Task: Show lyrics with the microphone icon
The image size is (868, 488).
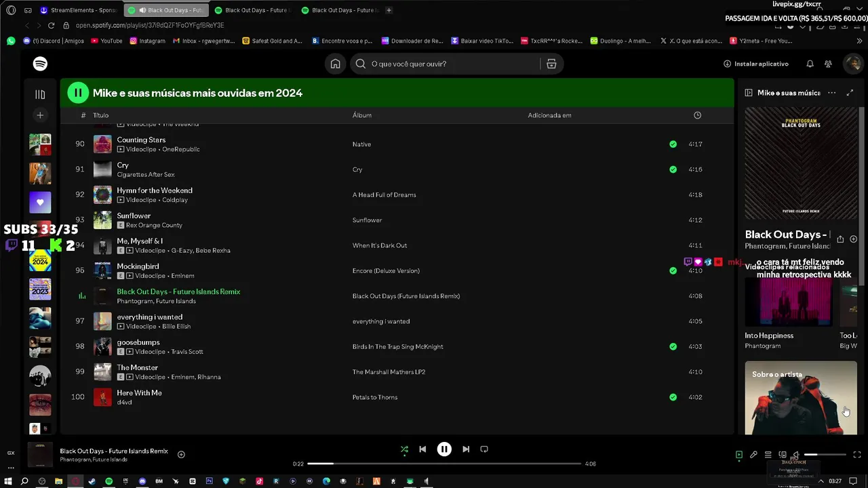Action: coord(753,455)
